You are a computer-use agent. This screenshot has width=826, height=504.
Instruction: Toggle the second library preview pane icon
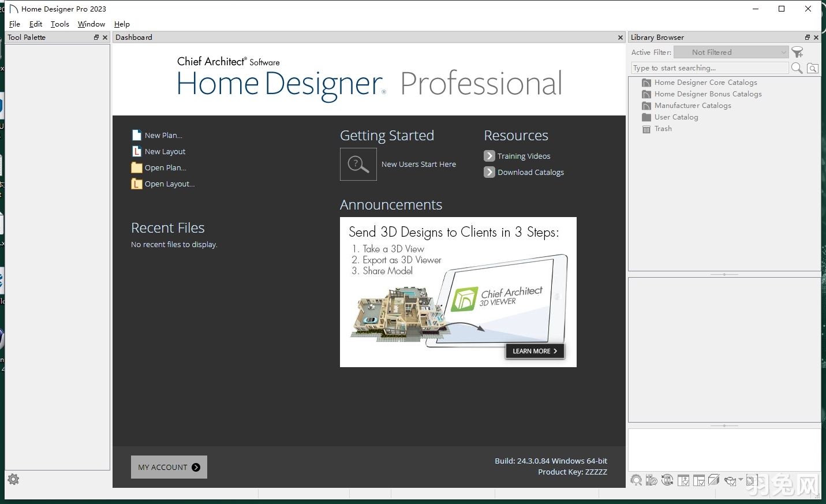[699, 480]
